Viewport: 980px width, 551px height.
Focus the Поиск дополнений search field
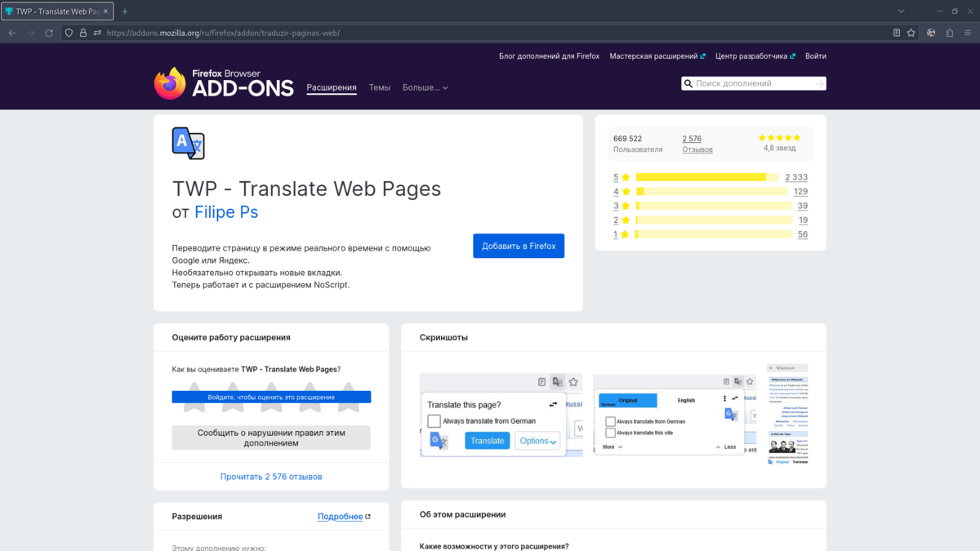753,83
